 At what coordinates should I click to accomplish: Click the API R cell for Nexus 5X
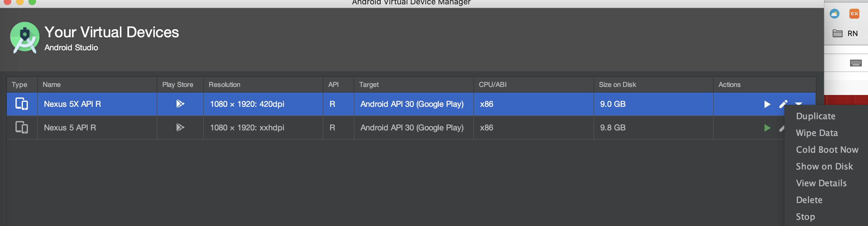pos(338,104)
